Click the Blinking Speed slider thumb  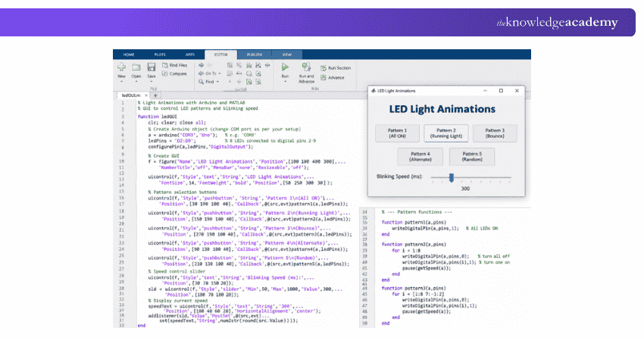452,177
